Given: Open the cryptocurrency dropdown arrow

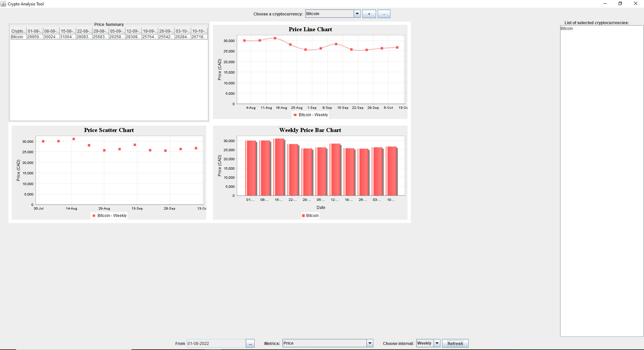Looking at the screenshot, I should coord(357,14).
